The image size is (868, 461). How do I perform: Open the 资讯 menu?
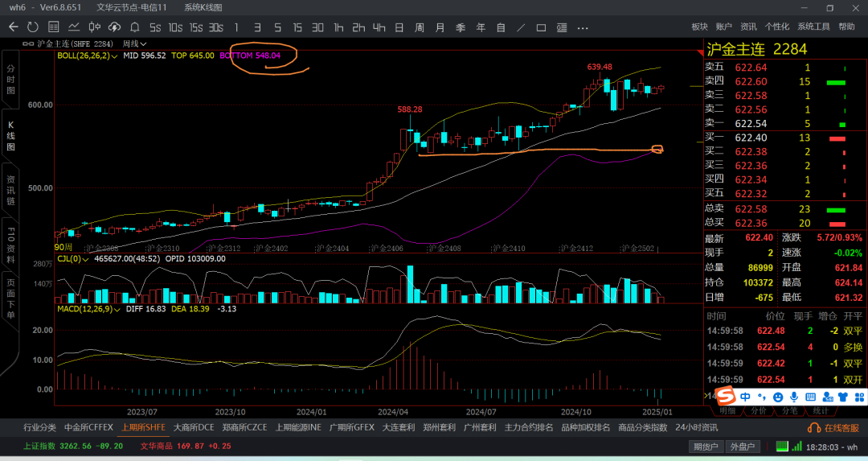(x=748, y=27)
